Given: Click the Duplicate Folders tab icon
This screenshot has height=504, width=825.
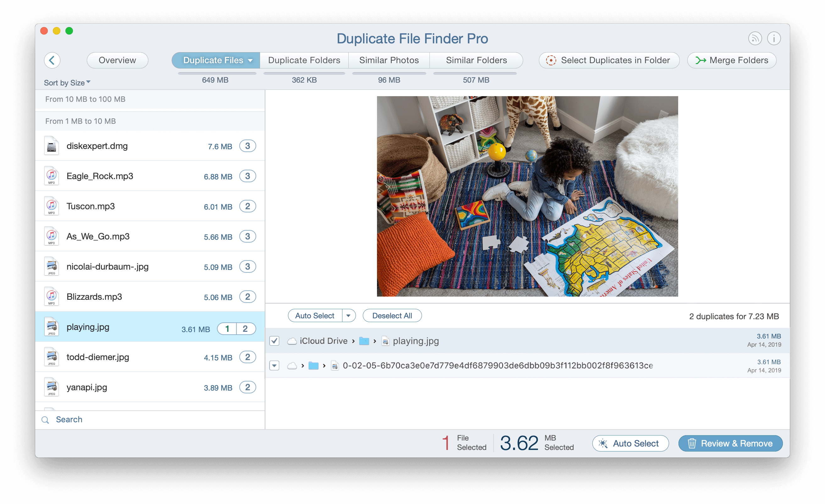Looking at the screenshot, I should pyautogui.click(x=303, y=59).
